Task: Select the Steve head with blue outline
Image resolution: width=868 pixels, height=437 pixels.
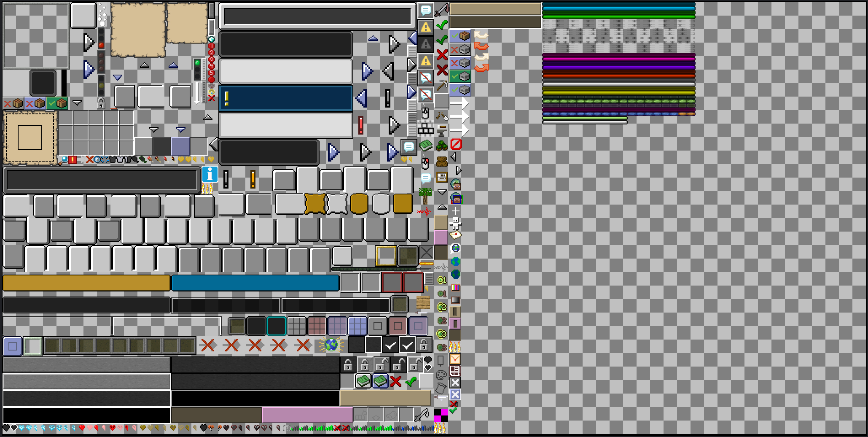Action: 456,198
